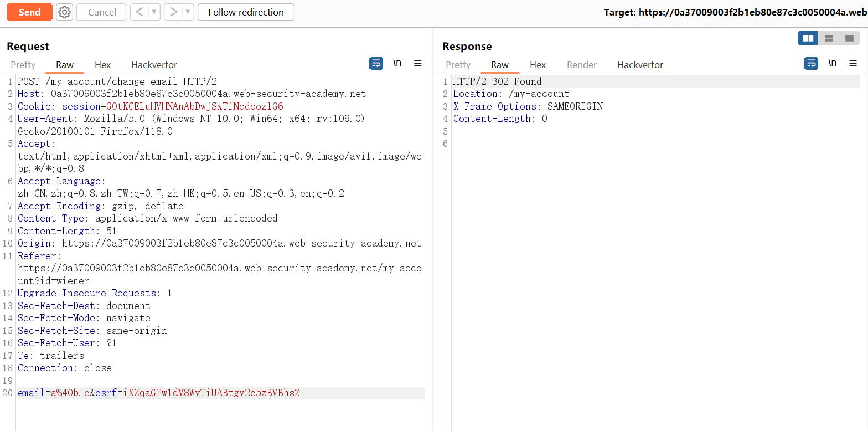Go forward to next request arrow
868x431 pixels.
pos(174,12)
